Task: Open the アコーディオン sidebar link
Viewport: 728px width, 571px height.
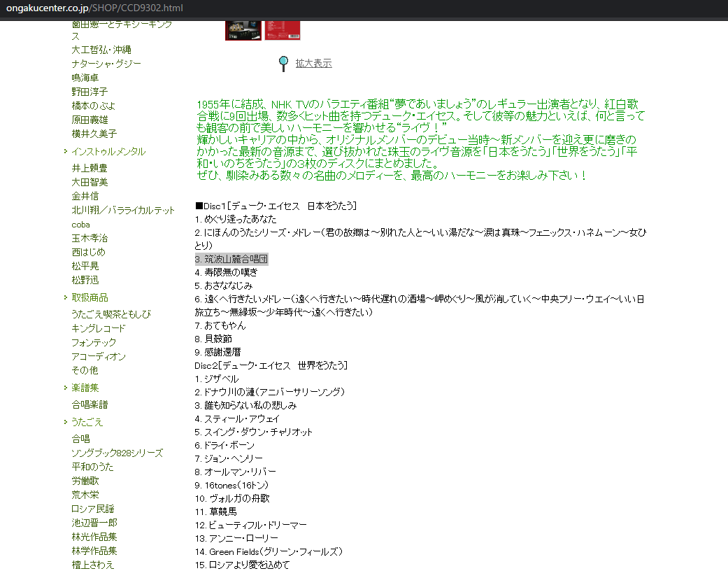Action: pos(99,356)
